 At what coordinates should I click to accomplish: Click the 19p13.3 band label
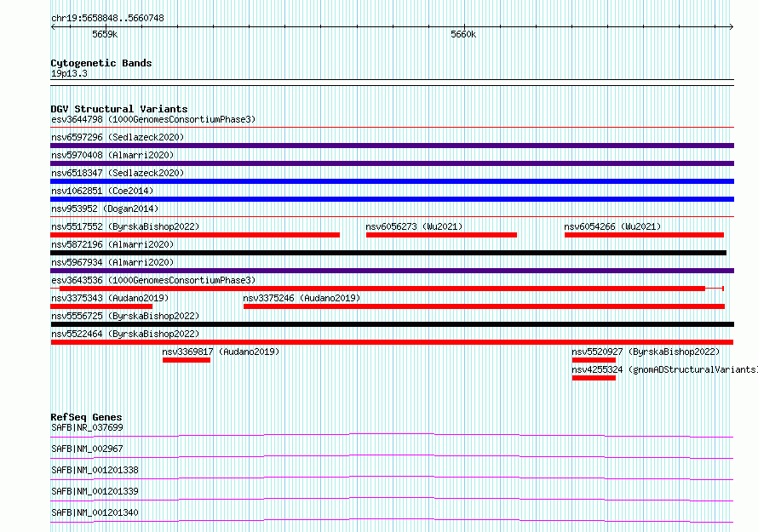pyautogui.click(x=69, y=74)
